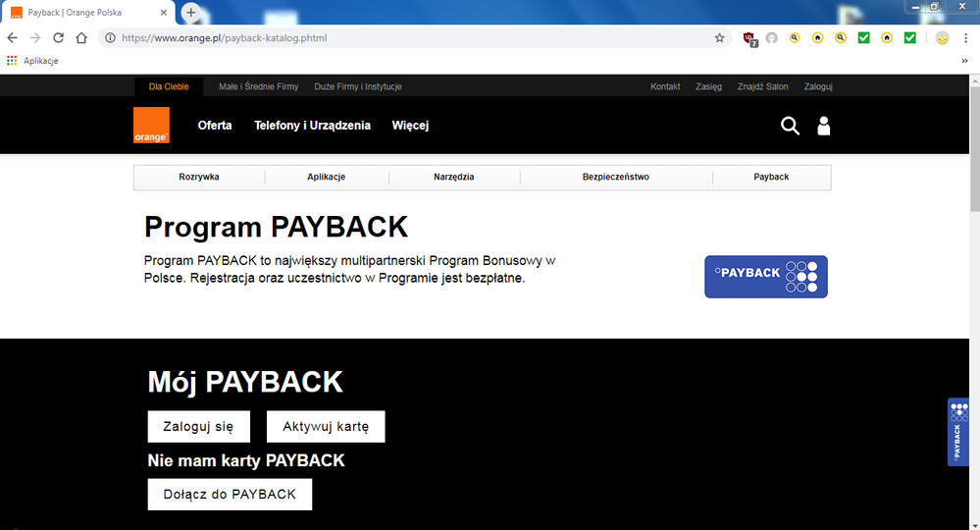The image size is (980, 530).
Task: Restore the browser window size
Action: (934, 6)
